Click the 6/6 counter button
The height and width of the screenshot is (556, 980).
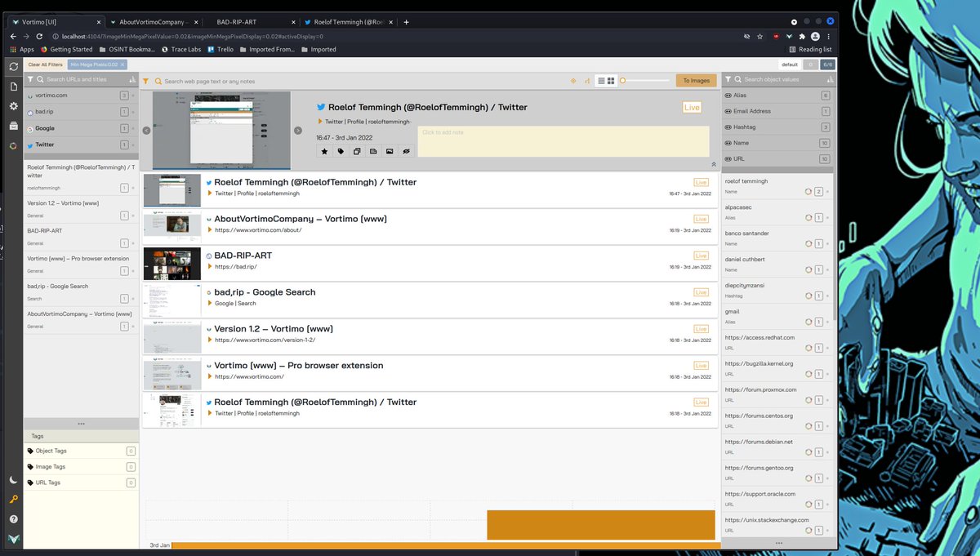pyautogui.click(x=827, y=64)
